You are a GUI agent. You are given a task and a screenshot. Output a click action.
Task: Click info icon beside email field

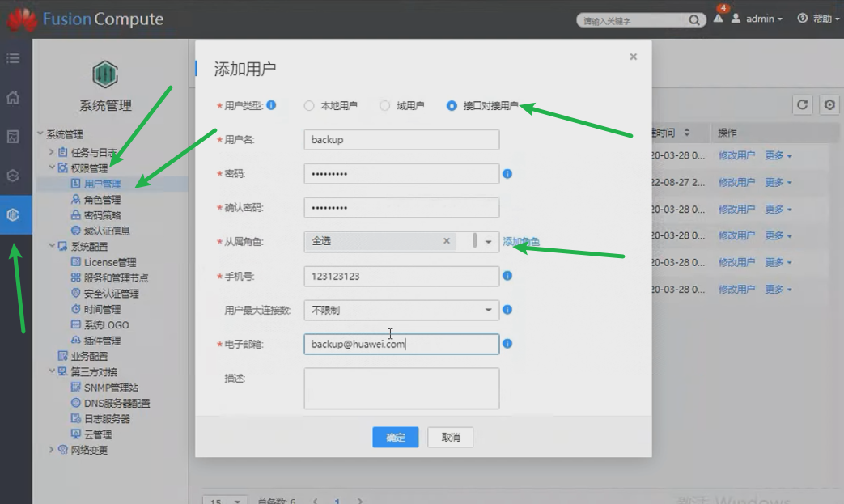click(507, 344)
